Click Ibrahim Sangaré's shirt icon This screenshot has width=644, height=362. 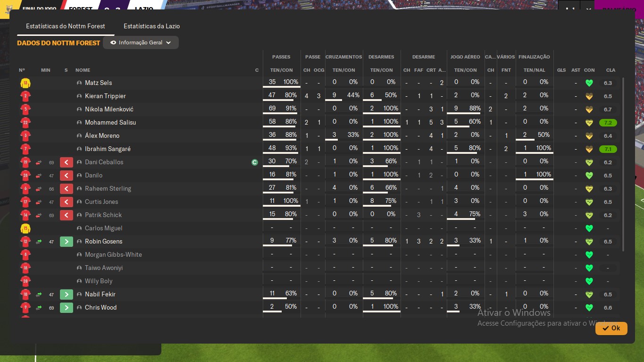[x=25, y=149]
